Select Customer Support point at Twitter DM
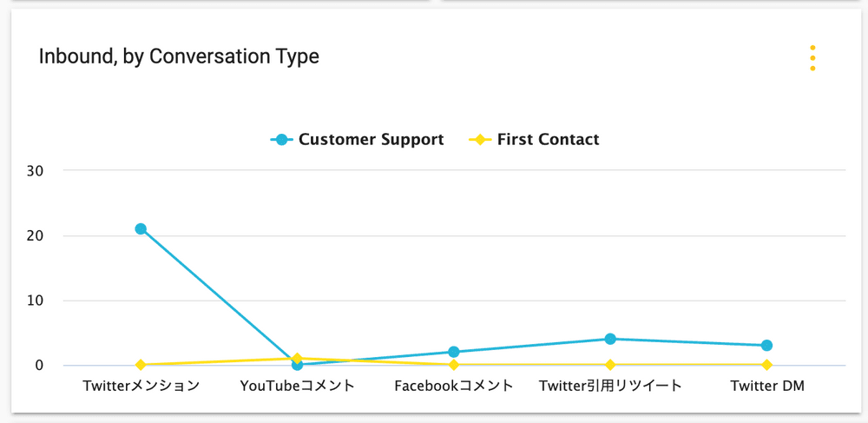 766,346
